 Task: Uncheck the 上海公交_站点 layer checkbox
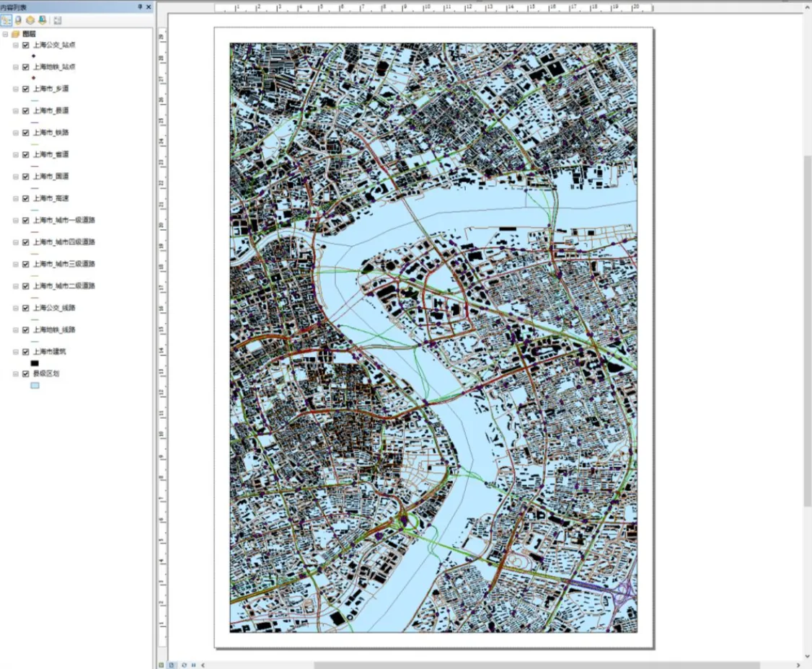pos(26,45)
